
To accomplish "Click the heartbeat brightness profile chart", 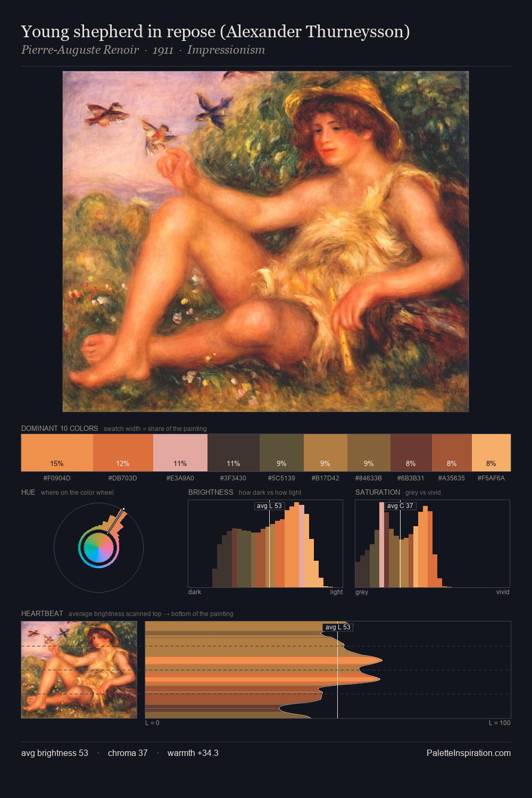I will 328,670.
